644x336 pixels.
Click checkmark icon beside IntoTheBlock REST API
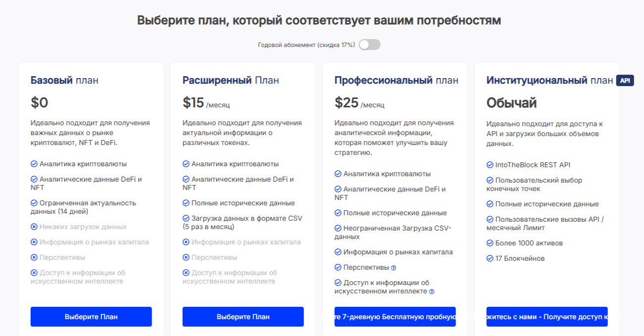coord(490,165)
